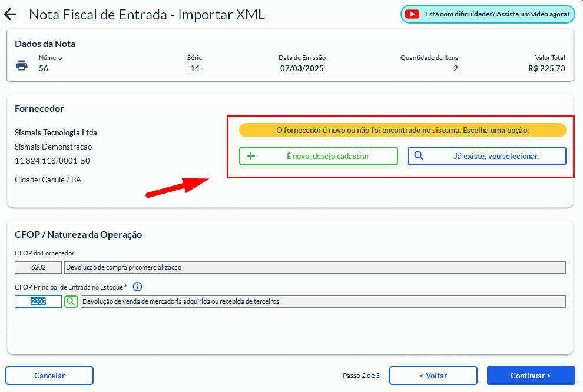Click the supplier name Sismais Tecnologia Ltda
Viewport: 583px width, 392px height.
pos(56,132)
